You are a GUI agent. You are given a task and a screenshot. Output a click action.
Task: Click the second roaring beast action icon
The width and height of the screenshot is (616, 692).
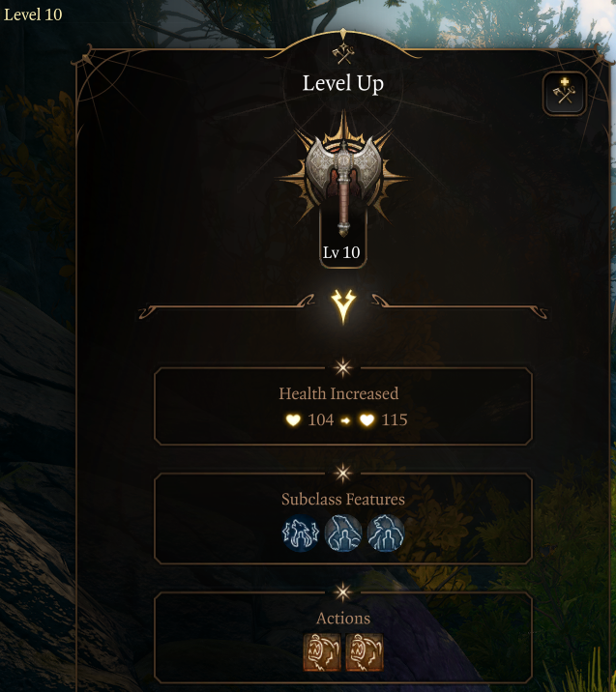(x=365, y=652)
